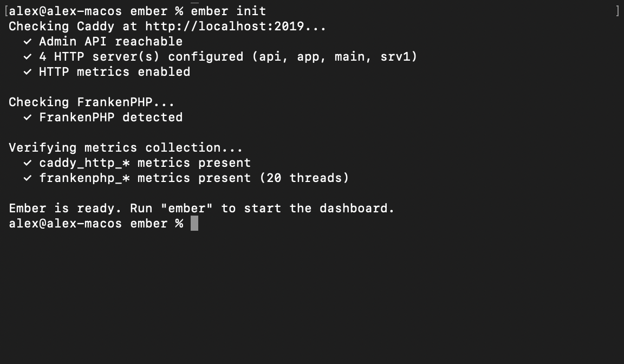This screenshot has height=364, width=624.
Task: Click the last alex@alex-macos prompt at bottom
Action: tap(65, 224)
